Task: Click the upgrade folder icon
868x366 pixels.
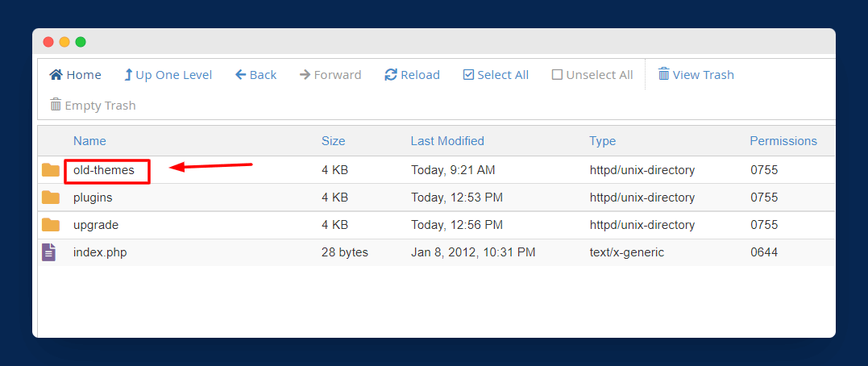Action: tap(51, 225)
